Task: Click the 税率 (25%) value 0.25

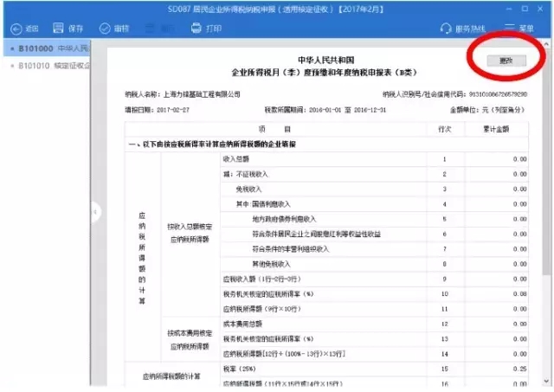Action: click(x=519, y=369)
